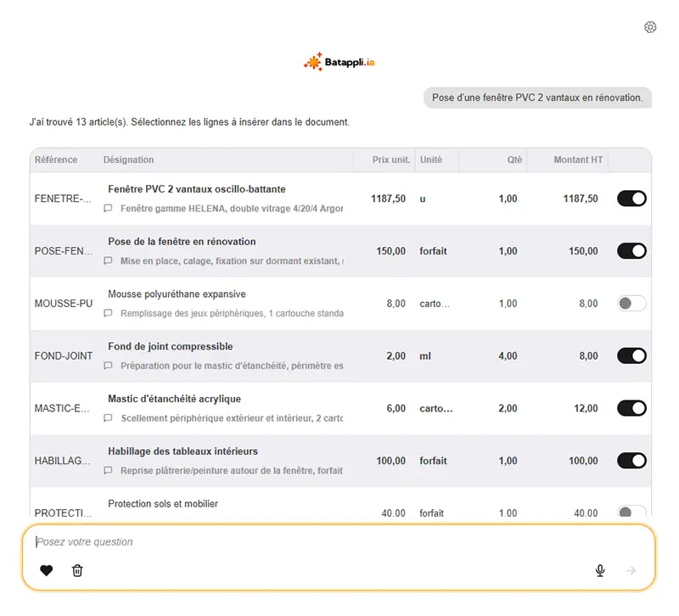Select 'Pose de la fenêtre en rénovation' text

(182, 242)
